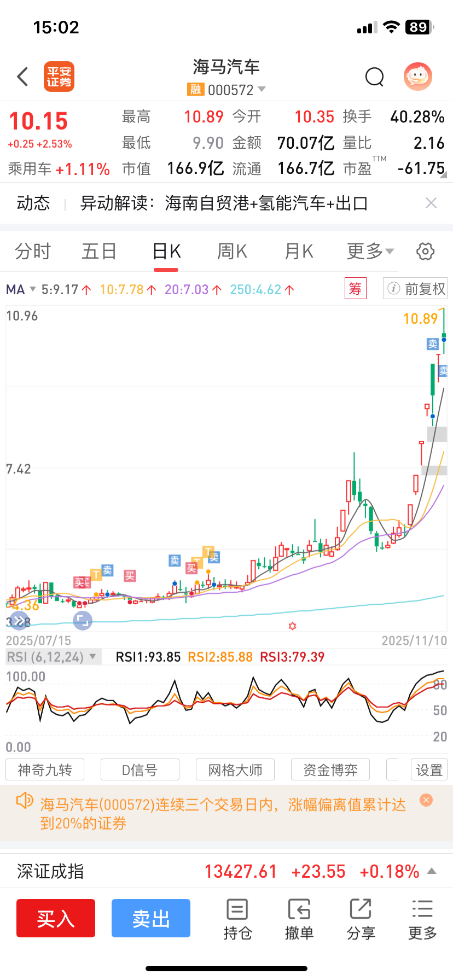Open 撤单 cancel order icon
Screen dimensions: 453x980
tap(299, 919)
